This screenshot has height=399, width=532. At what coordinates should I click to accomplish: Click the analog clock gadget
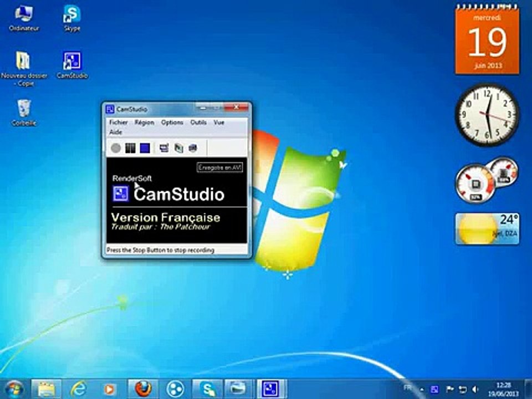487,115
